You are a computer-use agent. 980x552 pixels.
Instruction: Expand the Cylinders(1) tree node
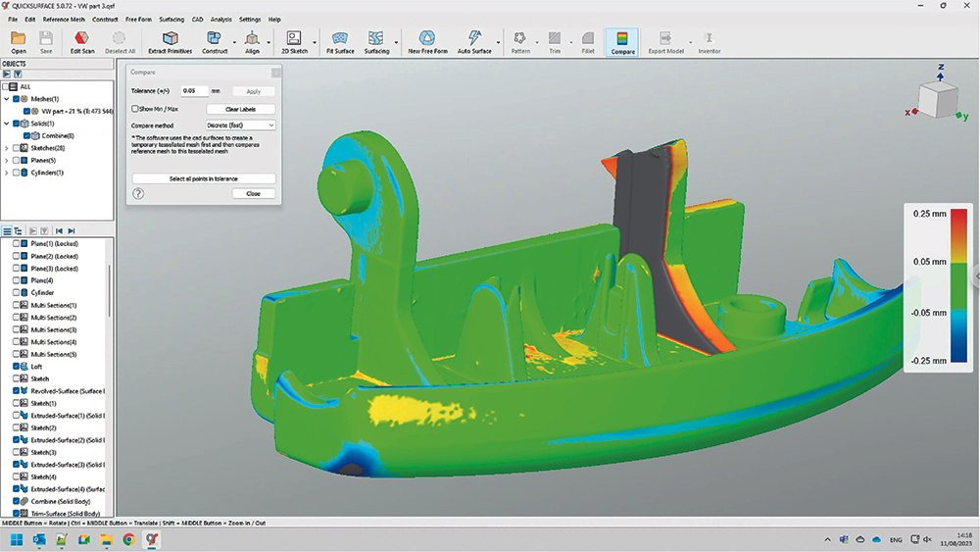click(x=7, y=173)
